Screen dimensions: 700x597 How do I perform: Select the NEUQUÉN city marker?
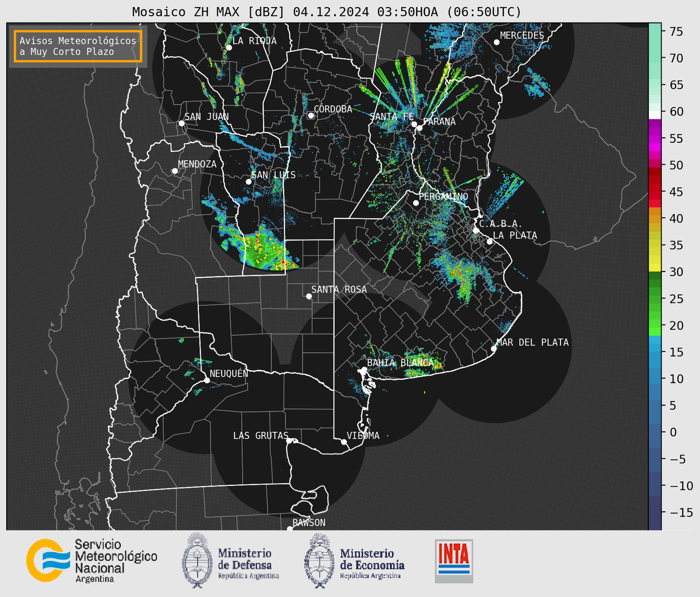[207, 380]
